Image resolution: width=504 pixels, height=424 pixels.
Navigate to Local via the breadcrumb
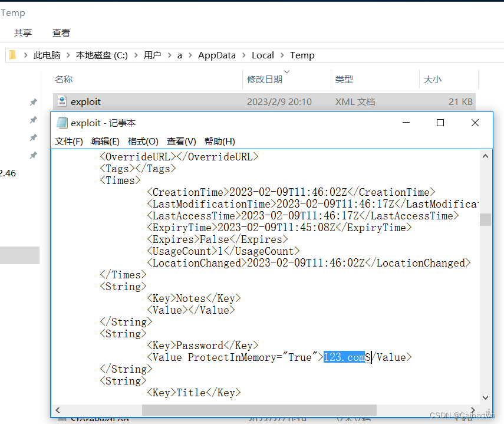tap(262, 55)
